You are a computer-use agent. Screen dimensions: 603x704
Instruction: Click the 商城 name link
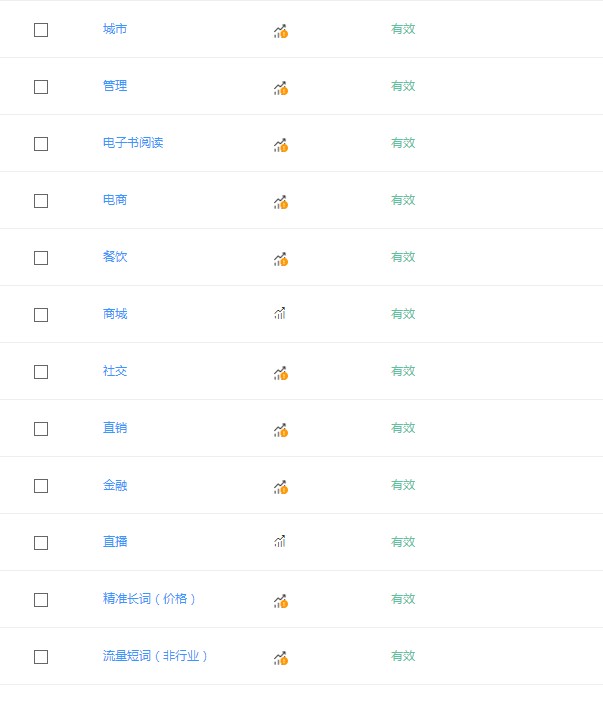pos(115,314)
